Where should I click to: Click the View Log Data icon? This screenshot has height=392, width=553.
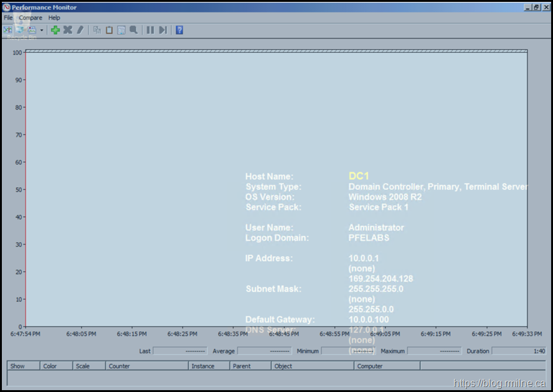pos(20,30)
